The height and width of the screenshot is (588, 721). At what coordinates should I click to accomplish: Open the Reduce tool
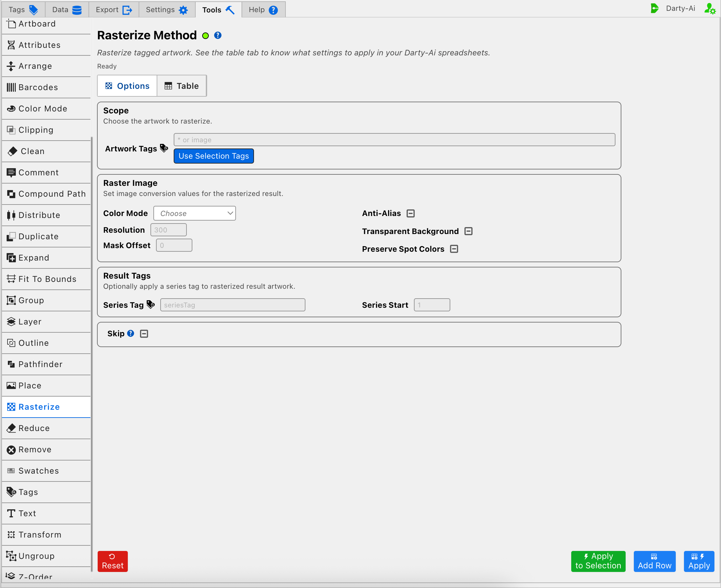46,428
